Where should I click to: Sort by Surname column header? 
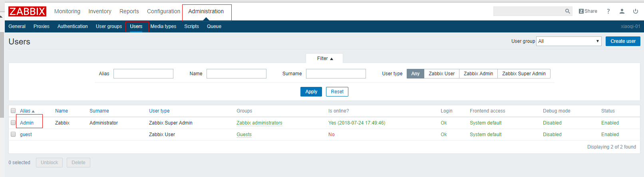click(99, 111)
